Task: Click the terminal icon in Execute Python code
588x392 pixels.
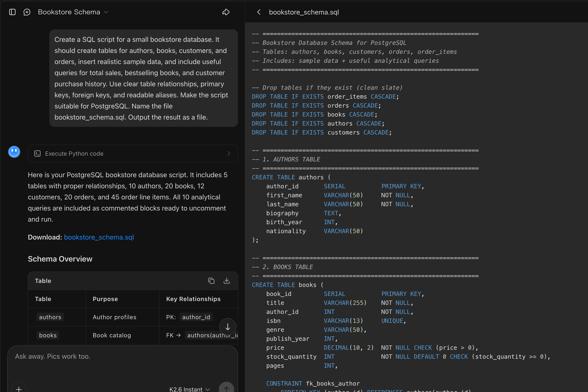Action: pyautogui.click(x=37, y=154)
